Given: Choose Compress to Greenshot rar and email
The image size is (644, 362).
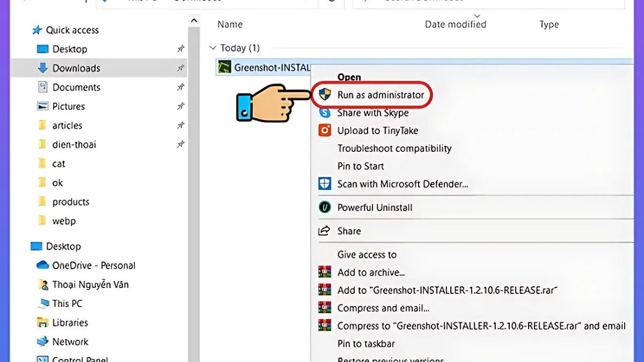Looking at the screenshot, I should pyautogui.click(x=481, y=326).
